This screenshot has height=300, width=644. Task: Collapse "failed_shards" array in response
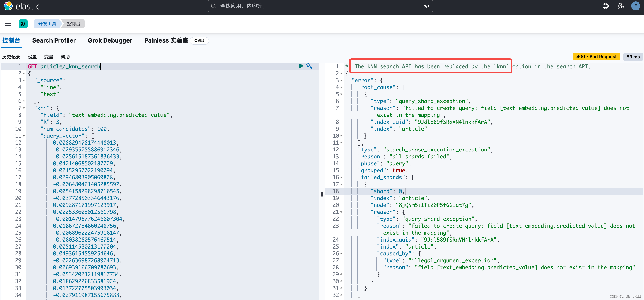point(341,178)
